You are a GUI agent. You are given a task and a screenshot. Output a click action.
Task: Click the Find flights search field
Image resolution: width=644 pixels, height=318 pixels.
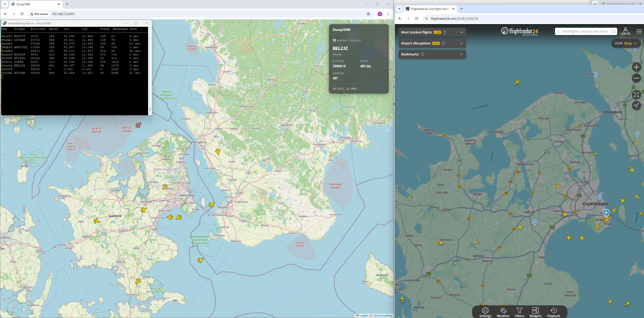pos(586,31)
